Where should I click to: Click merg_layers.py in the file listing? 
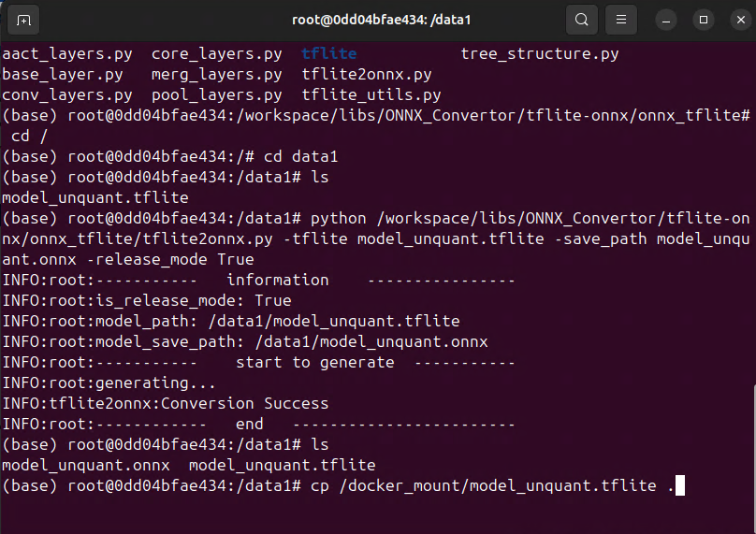pos(216,75)
